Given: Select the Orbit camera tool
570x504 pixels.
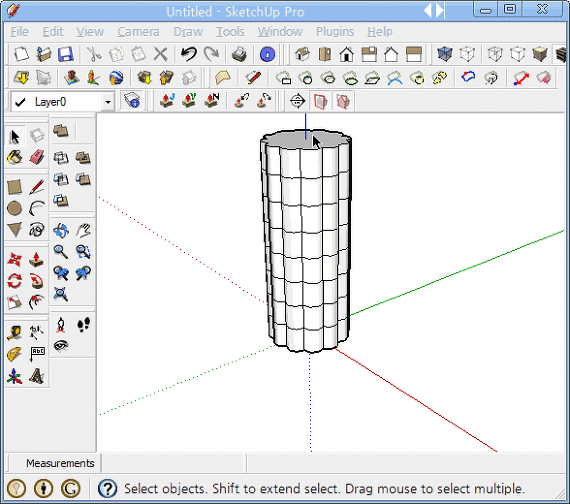Looking at the screenshot, I should click(61, 231).
